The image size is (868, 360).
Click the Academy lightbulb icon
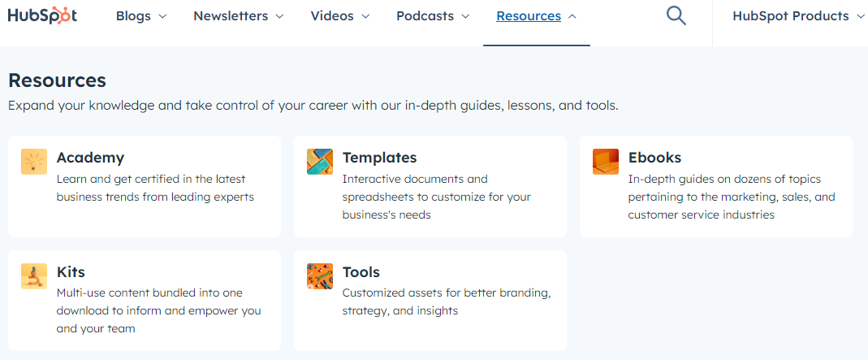[34, 161]
